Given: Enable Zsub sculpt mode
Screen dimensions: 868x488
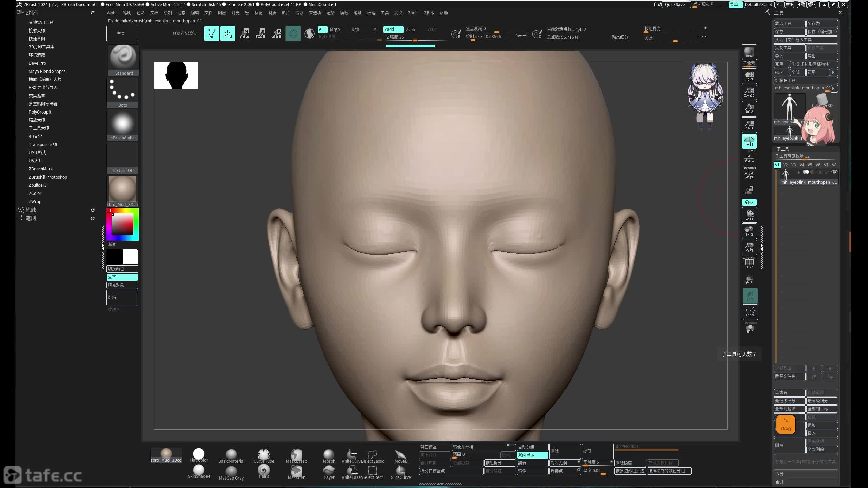Looking at the screenshot, I should [x=410, y=29].
